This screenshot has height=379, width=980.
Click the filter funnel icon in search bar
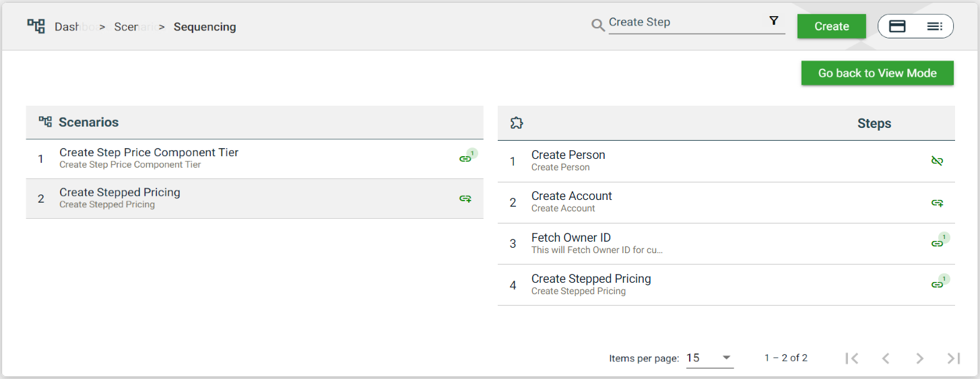click(x=774, y=22)
